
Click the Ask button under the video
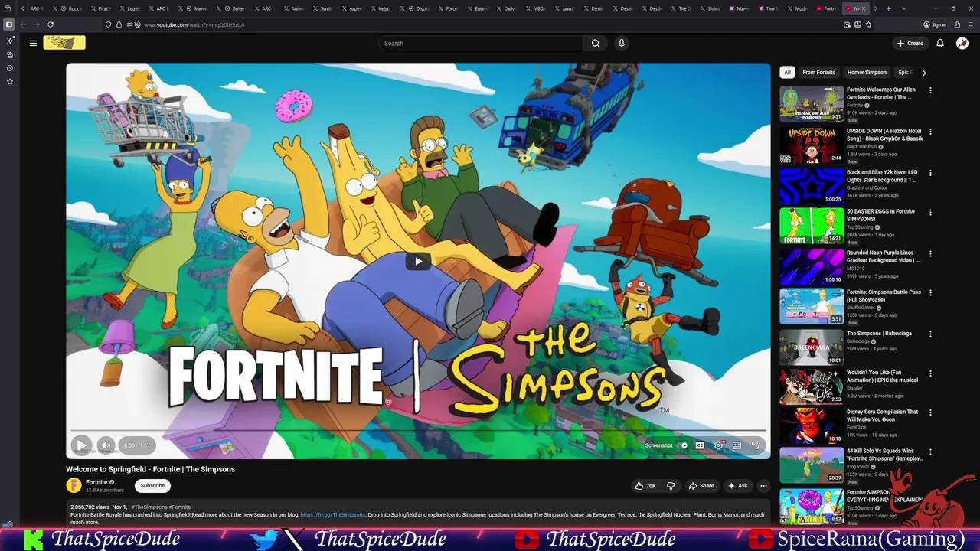coord(737,485)
